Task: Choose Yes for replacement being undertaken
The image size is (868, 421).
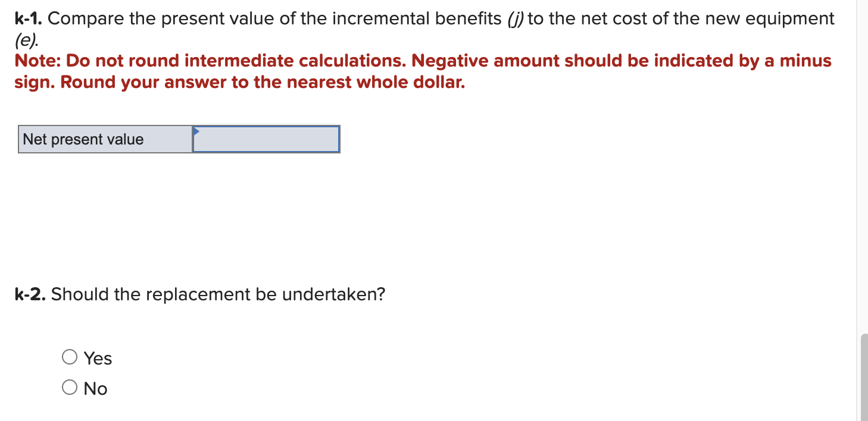Action: 70,356
